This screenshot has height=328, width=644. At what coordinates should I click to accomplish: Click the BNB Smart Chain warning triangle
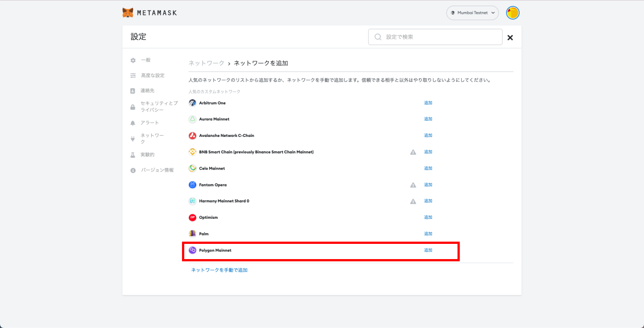point(413,152)
